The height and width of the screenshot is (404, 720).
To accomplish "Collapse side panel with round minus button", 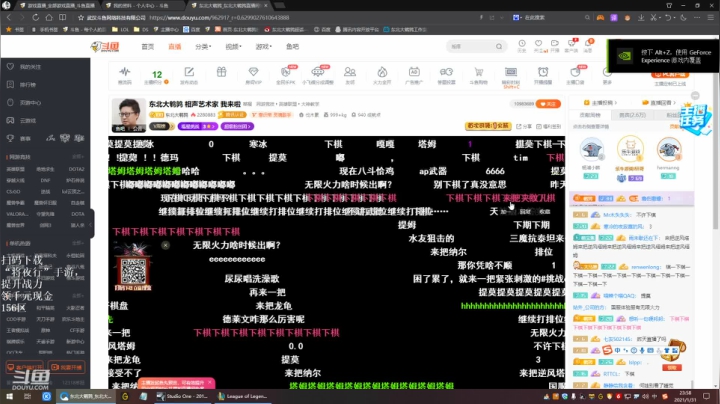I will pyautogui.click(x=695, y=95).
